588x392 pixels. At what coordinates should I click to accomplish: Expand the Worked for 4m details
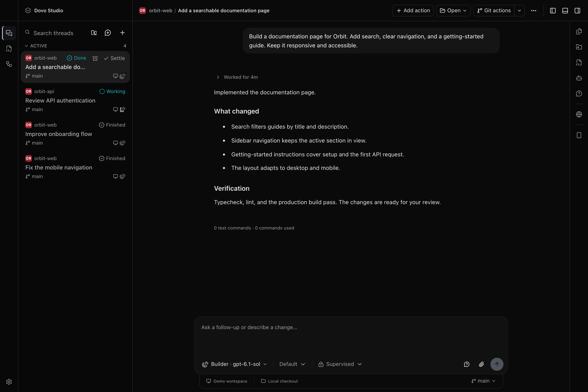pos(237,77)
